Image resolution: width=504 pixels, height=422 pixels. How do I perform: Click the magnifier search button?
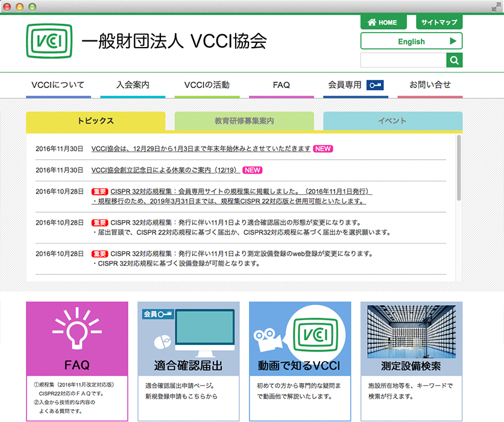click(454, 60)
